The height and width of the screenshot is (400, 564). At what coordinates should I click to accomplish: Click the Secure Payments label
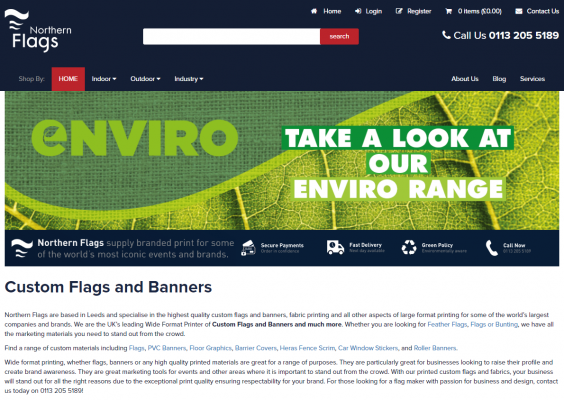click(282, 245)
